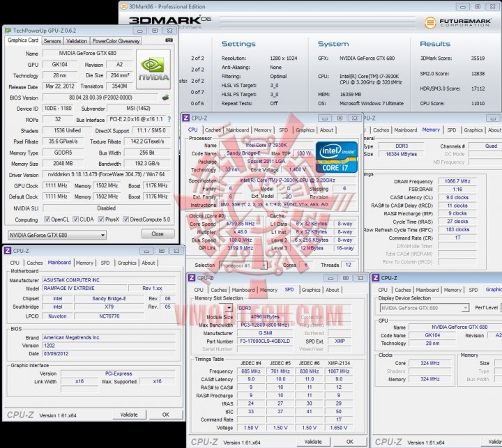The height and width of the screenshot is (448, 502).
Task: Toggle the PhysX checkbox in GPU-Z
Action: coord(101,219)
